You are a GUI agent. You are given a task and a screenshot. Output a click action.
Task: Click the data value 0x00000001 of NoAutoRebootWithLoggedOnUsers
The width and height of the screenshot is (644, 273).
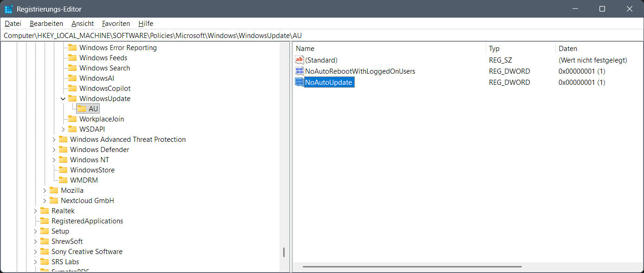coord(582,71)
